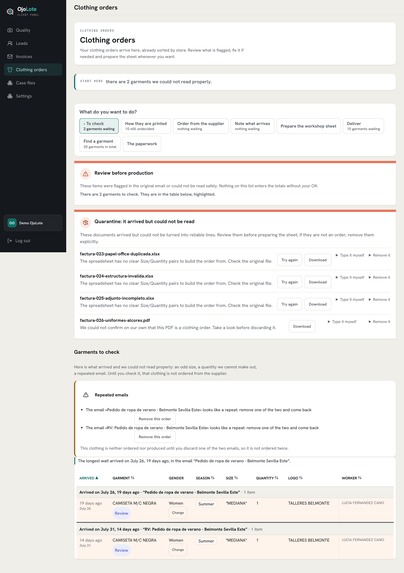
Task: Expand Type it myself for factura-036
Action: [342, 322]
